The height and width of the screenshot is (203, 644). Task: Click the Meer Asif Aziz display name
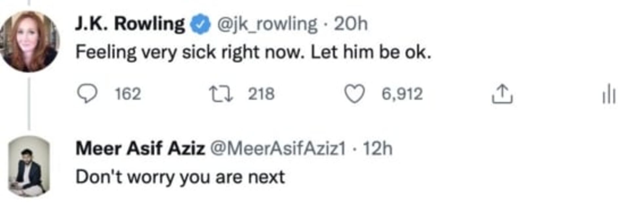pyautogui.click(x=140, y=148)
